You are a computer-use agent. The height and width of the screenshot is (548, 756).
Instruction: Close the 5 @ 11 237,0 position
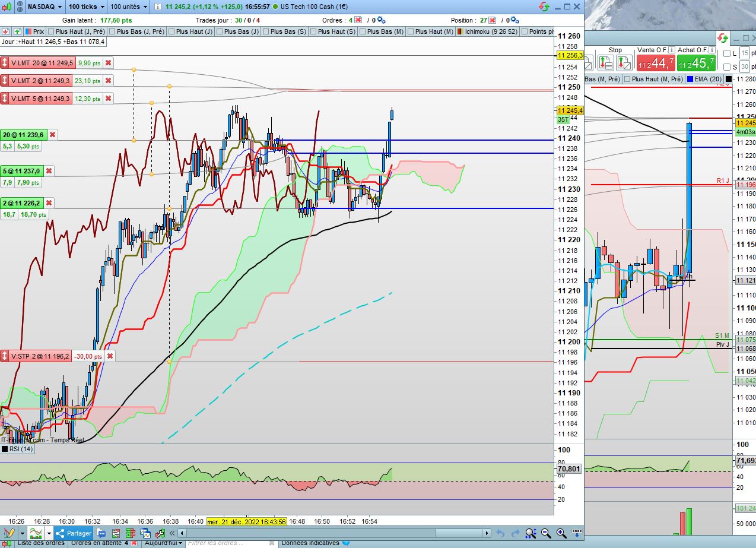pyautogui.click(x=49, y=171)
